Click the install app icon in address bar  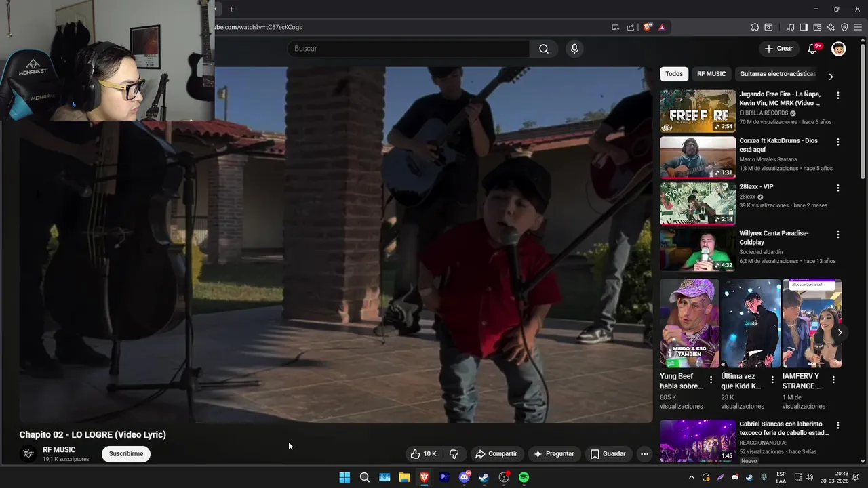pos(615,27)
